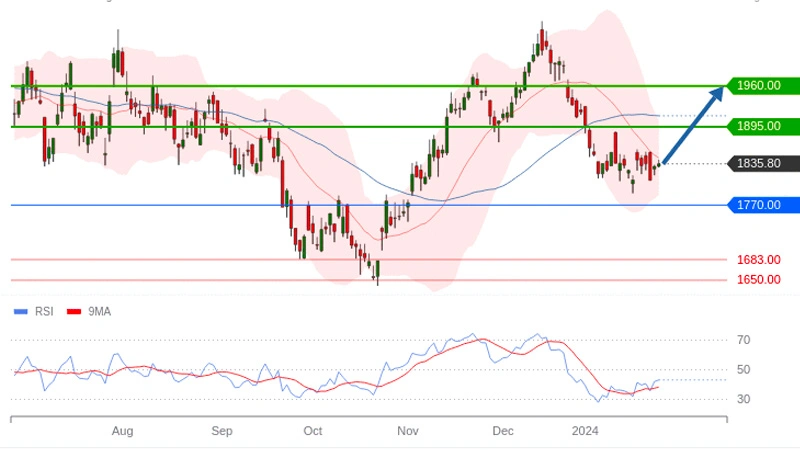This screenshot has width=800, height=450.
Task: Click the 2024 label on time axis
Action: [585, 431]
